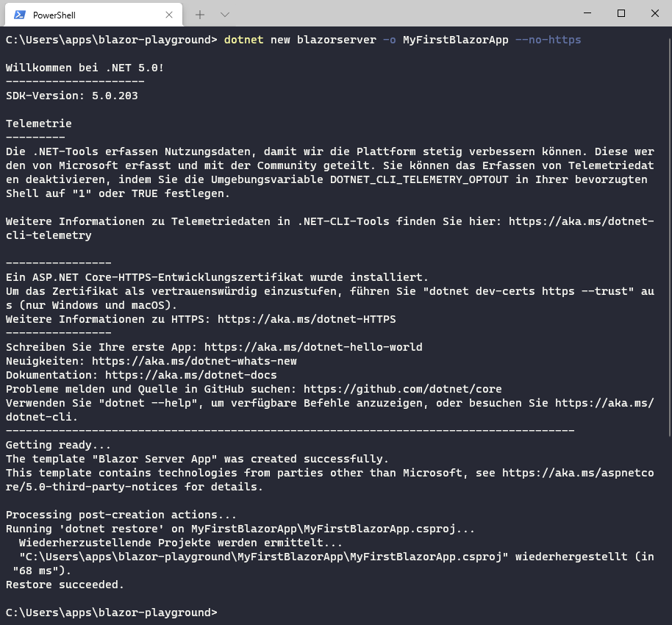
Task: Close the terminal window
Action: tap(654, 13)
